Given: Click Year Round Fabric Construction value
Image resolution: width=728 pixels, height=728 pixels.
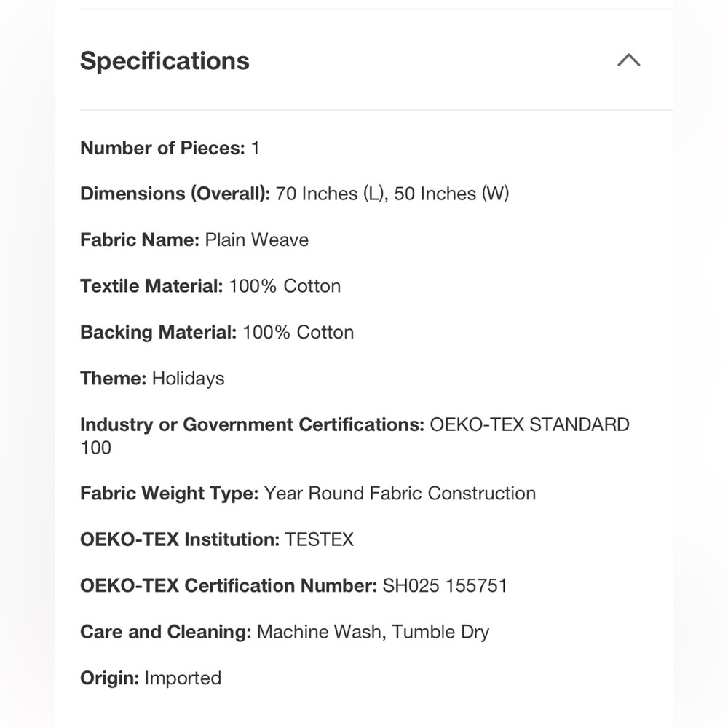Looking at the screenshot, I should tap(400, 494).
